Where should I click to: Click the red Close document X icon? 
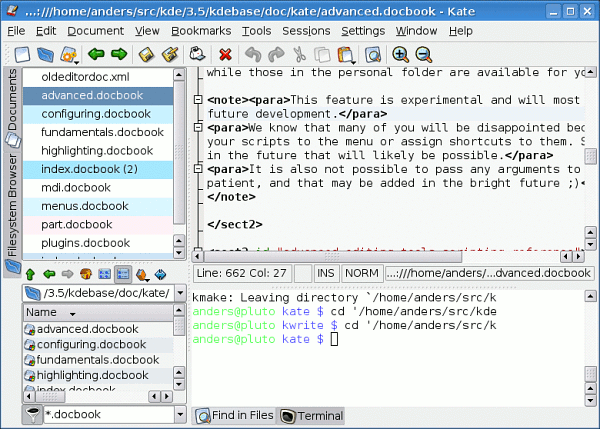pos(226,54)
